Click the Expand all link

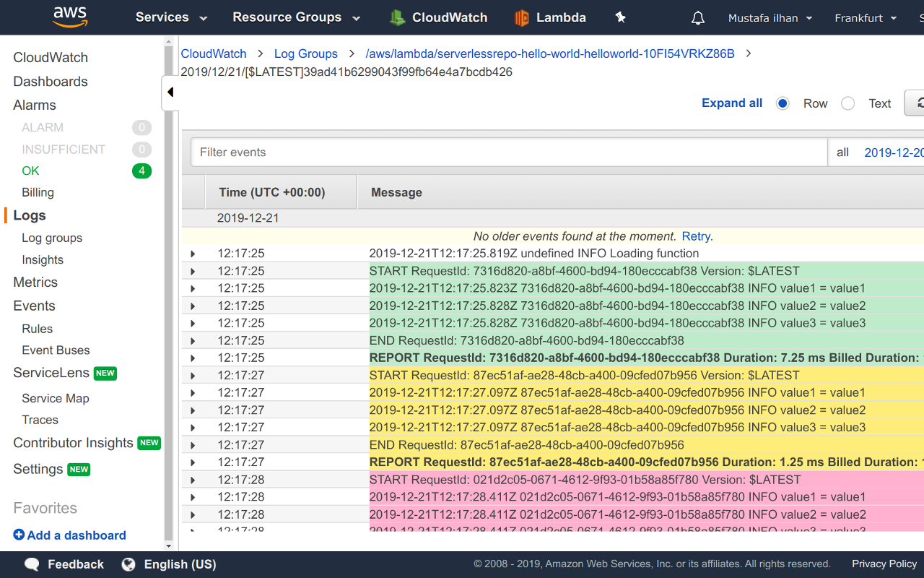tap(732, 103)
